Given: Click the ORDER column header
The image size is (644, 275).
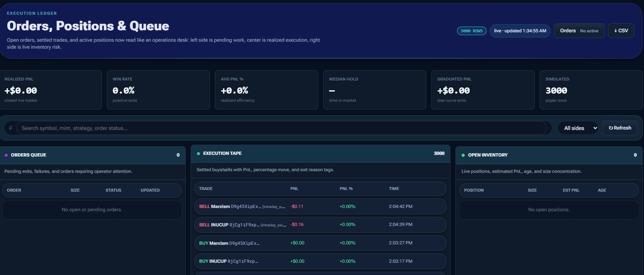Looking at the screenshot, I should pos(14,190).
